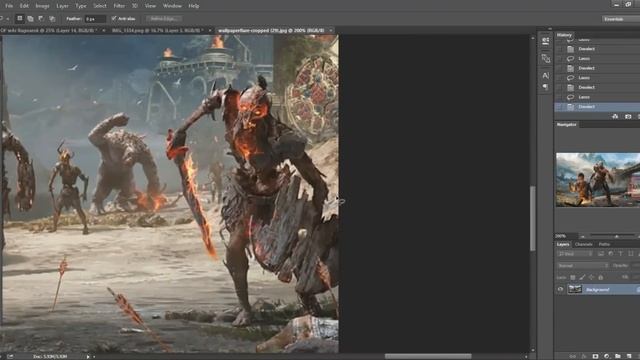Open the Filter menu

click(x=119, y=6)
